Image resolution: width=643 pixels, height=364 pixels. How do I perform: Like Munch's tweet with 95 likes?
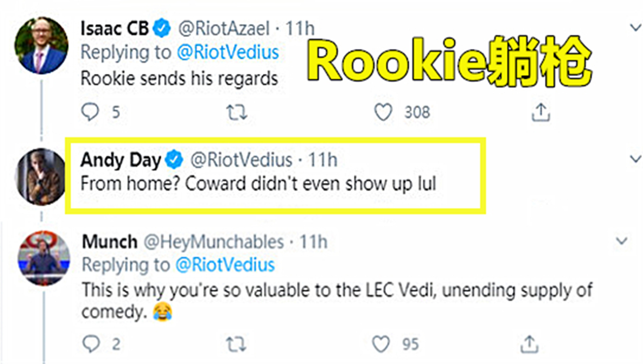pos(381,344)
